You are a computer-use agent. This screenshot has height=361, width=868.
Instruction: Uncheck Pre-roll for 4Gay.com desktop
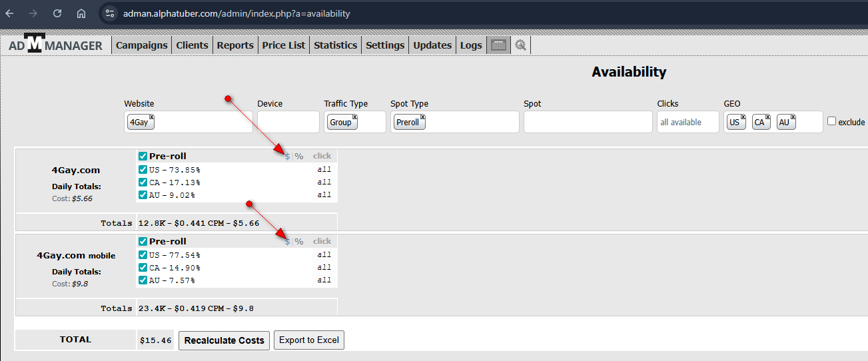click(143, 156)
